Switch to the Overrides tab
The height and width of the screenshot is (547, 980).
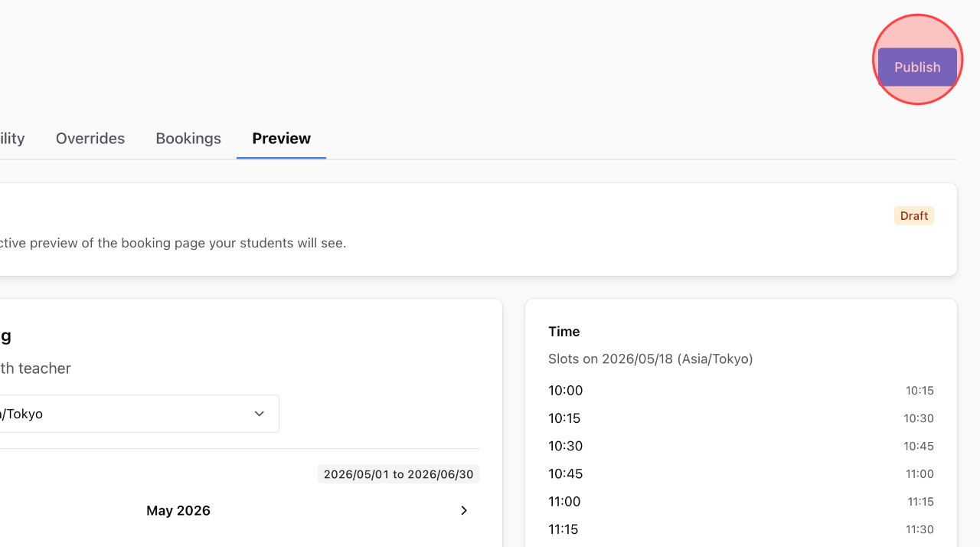point(90,139)
